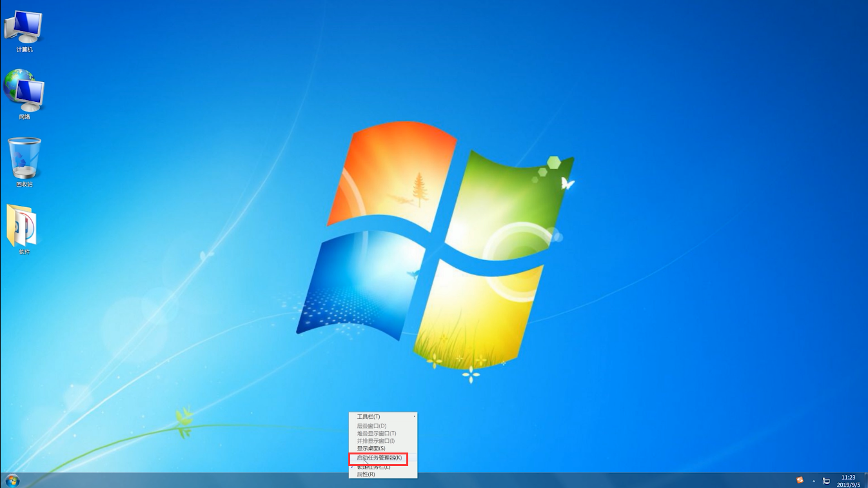Select the 回收站 recycle bin icon
The height and width of the screenshot is (488, 868).
(25, 163)
